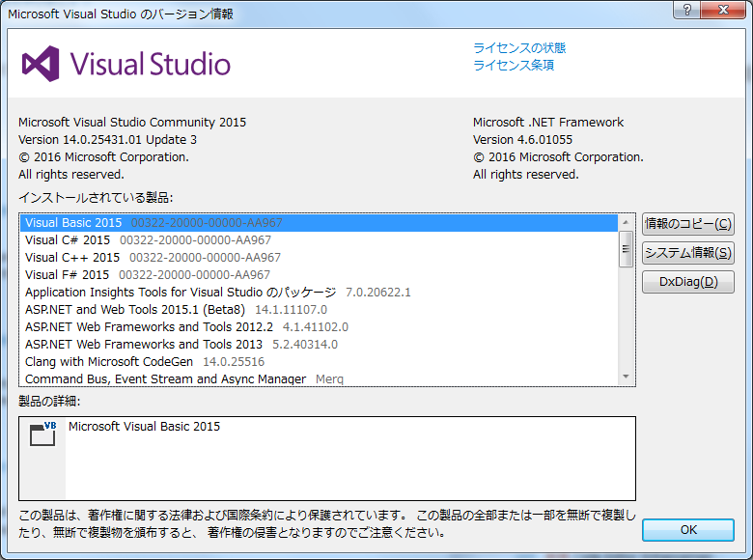Select Visual C++ 2015 in the list

click(319, 258)
